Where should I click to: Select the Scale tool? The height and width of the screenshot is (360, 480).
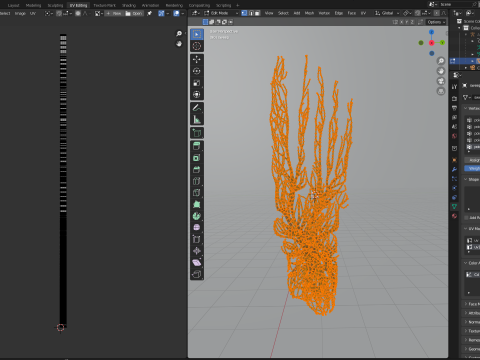click(x=197, y=83)
